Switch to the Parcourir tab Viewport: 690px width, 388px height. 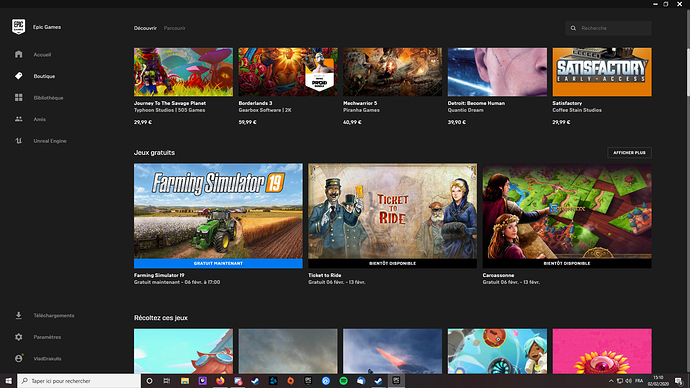click(175, 28)
